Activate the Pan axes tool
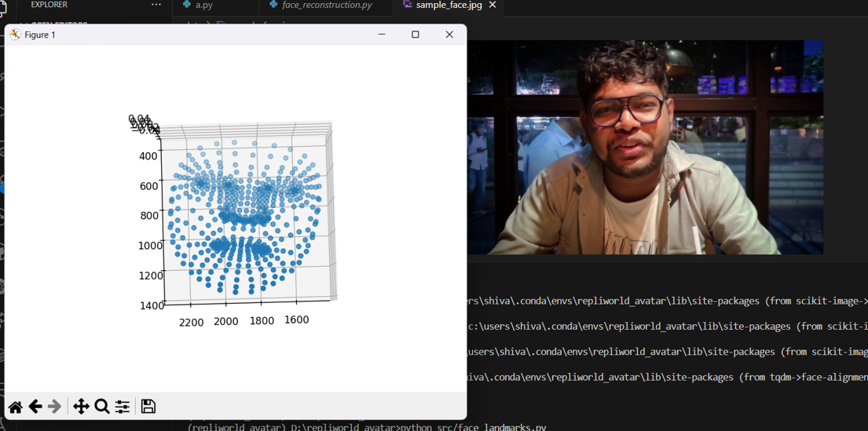Viewport: 868px width, 431px height. coord(81,407)
